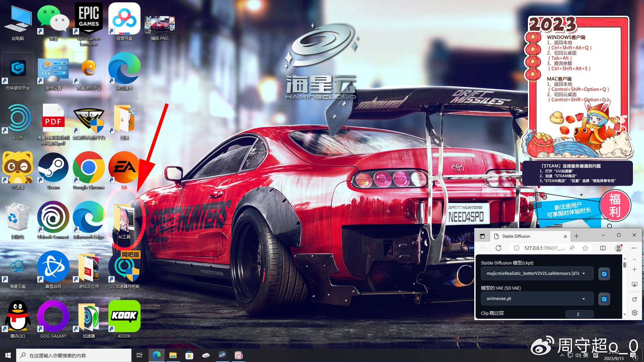Close the Stable Diffusion tab
The image size is (644, 362).
tap(565, 236)
